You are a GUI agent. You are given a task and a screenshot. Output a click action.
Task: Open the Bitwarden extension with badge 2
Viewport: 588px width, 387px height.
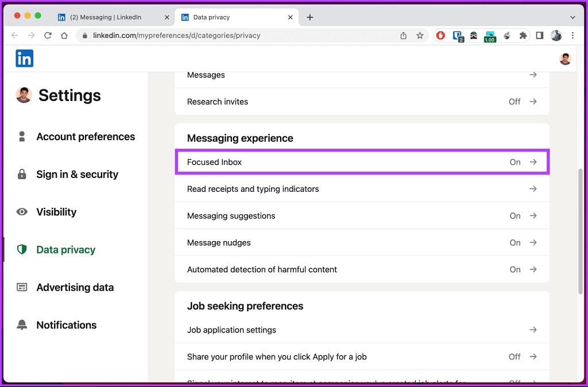[x=458, y=36]
